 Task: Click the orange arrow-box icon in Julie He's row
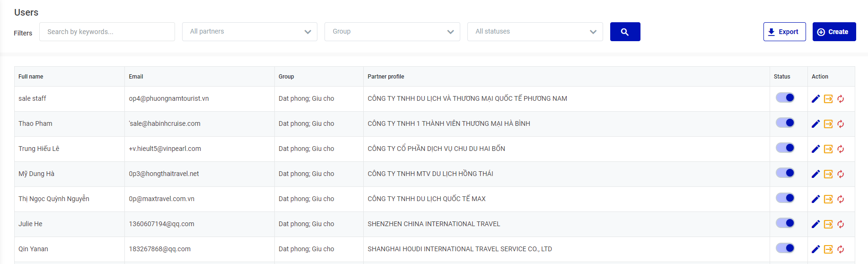pyautogui.click(x=828, y=224)
